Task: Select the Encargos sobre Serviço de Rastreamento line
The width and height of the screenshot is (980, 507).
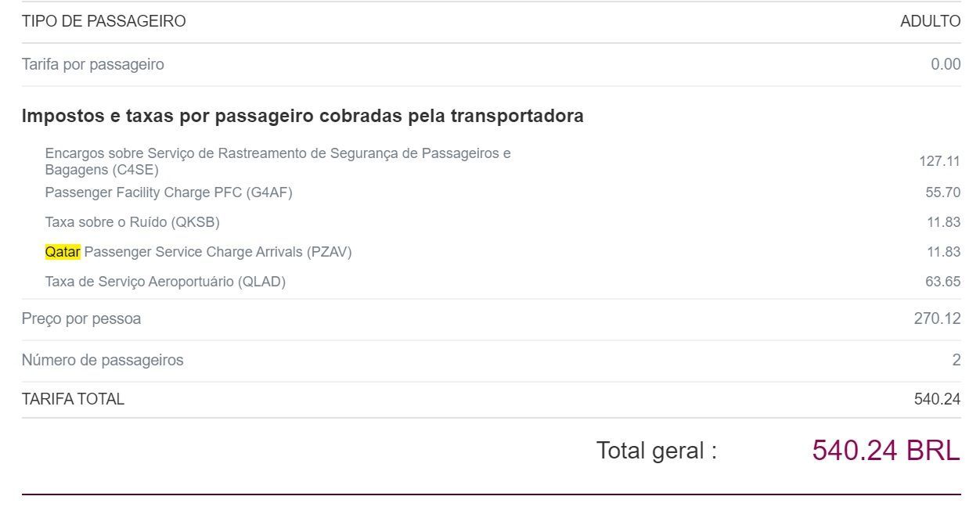Action: click(x=278, y=161)
